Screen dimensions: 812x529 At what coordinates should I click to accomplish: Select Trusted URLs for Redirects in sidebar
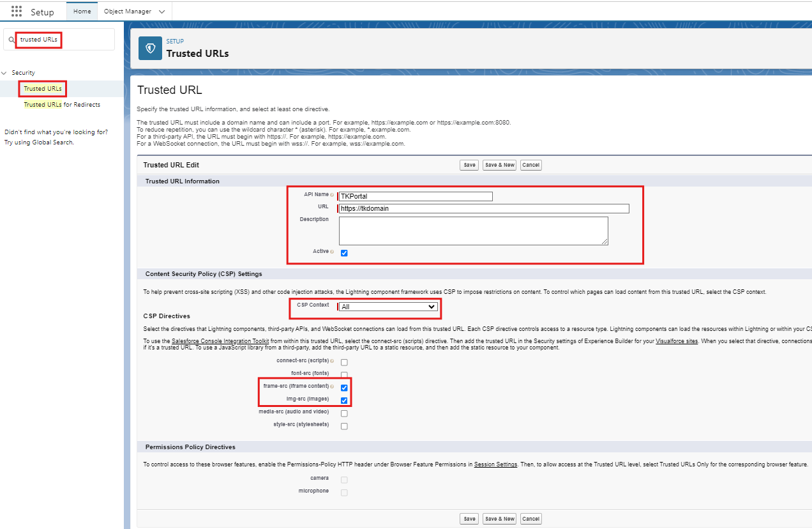62,105
